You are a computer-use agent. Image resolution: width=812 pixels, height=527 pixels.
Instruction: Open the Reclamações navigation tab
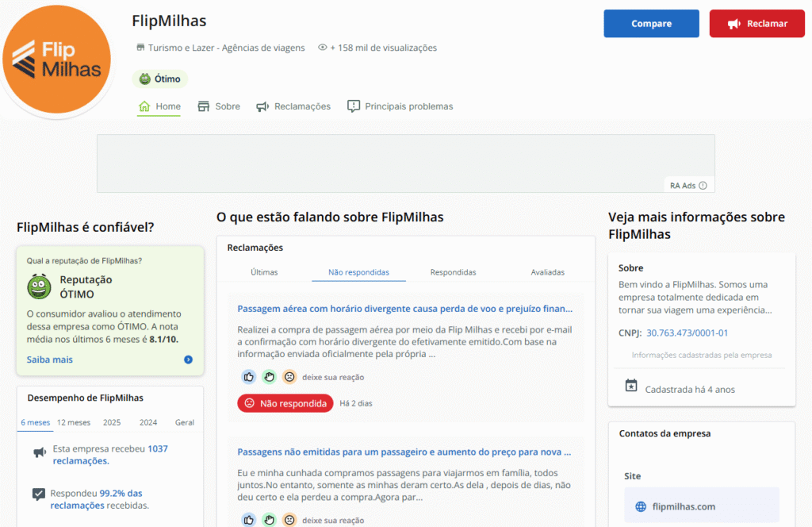click(293, 106)
